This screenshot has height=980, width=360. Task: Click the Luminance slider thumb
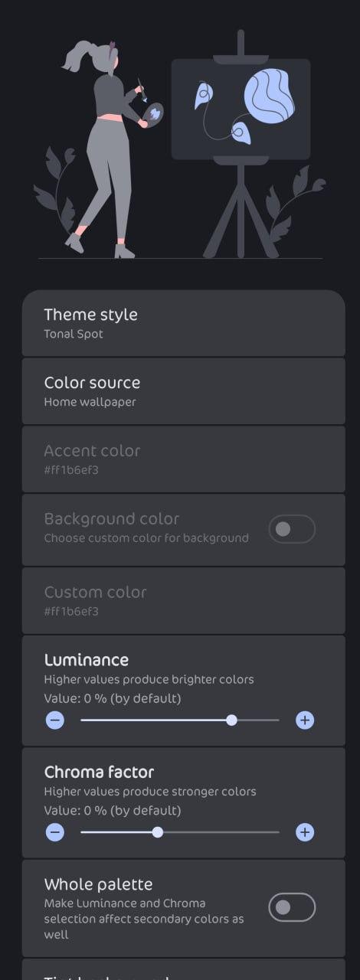point(231,720)
